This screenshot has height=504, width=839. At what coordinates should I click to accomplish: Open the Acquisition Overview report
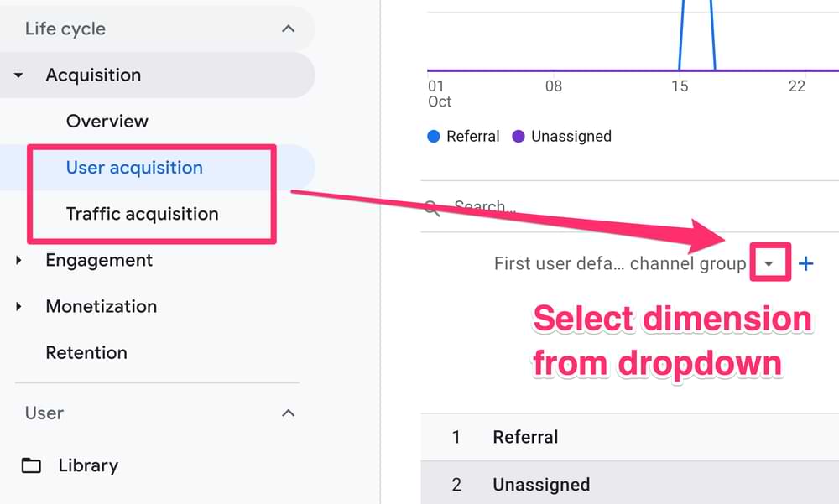107,121
